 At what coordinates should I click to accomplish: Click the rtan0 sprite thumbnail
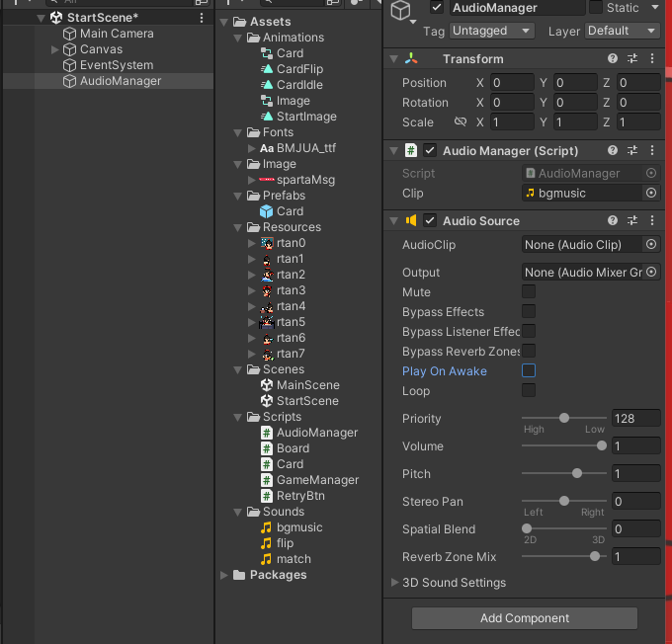(x=267, y=243)
